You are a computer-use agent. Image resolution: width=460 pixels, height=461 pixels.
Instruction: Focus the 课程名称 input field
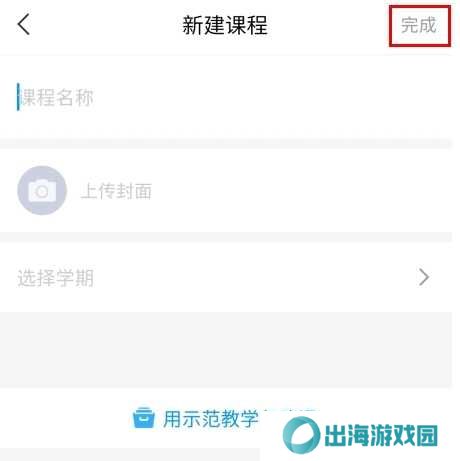click(x=226, y=97)
